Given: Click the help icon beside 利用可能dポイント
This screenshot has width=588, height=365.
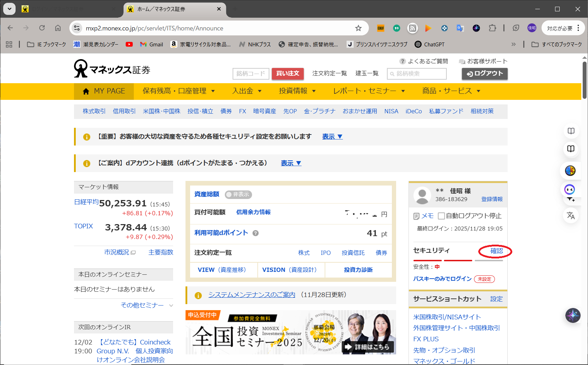Looking at the screenshot, I should click(256, 233).
